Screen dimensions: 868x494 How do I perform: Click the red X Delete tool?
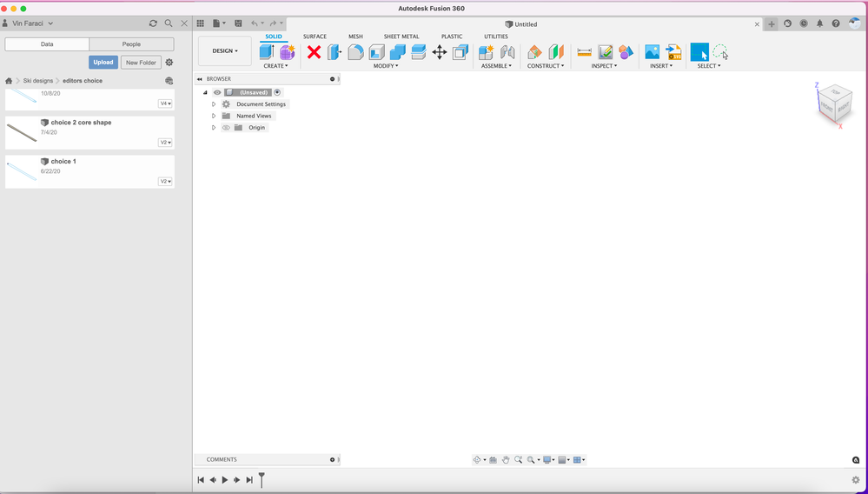tap(314, 52)
